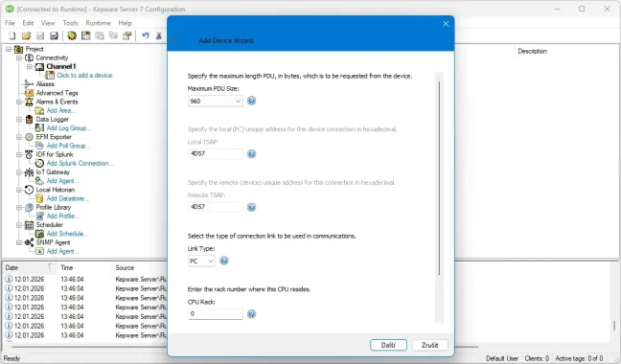Click the Další (Next) button
Screen dimensions: 621x364
(388, 345)
